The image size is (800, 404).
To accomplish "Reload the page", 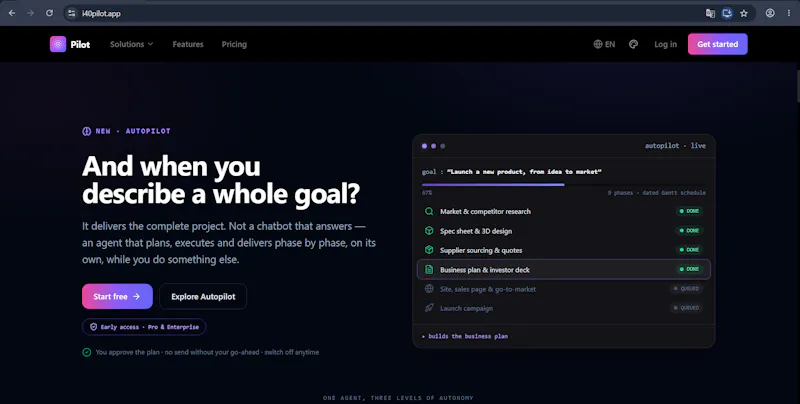I will pos(49,13).
